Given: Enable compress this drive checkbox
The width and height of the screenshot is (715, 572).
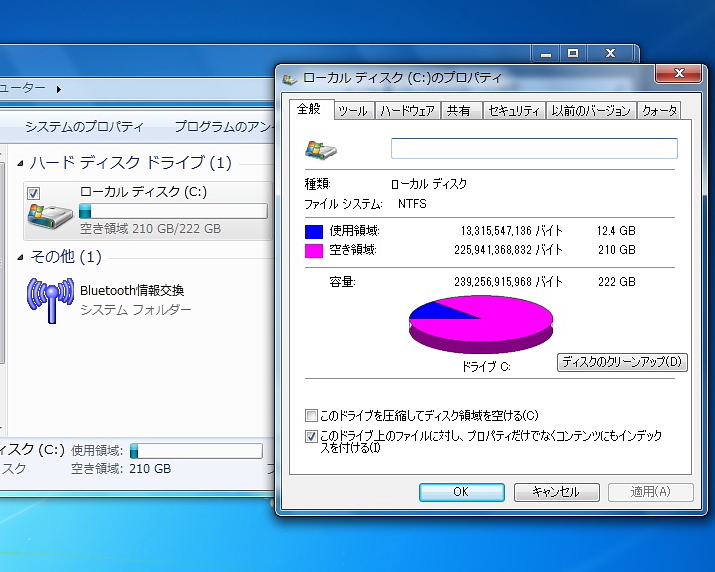Looking at the screenshot, I should [x=311, y=416].
